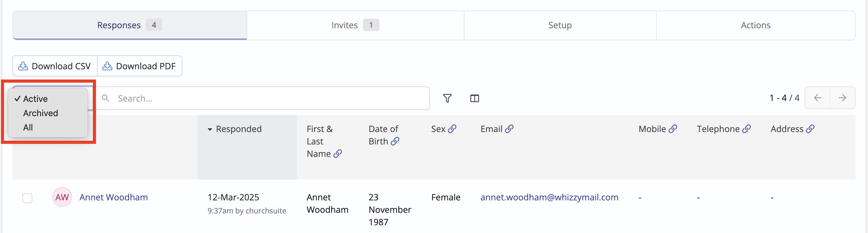The image size is (868, 233).
Task: Open the Setup tab
Action: point(560,25)
